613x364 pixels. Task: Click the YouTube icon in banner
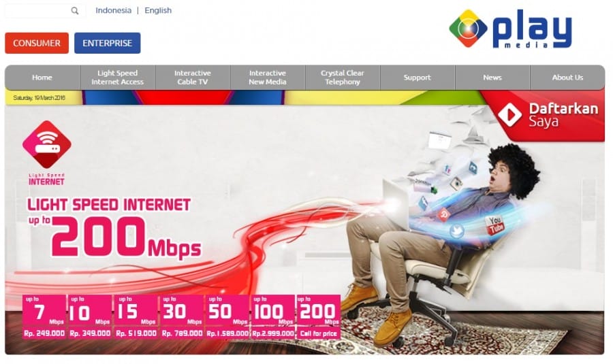pyautogui.click(x=494, y=225)
